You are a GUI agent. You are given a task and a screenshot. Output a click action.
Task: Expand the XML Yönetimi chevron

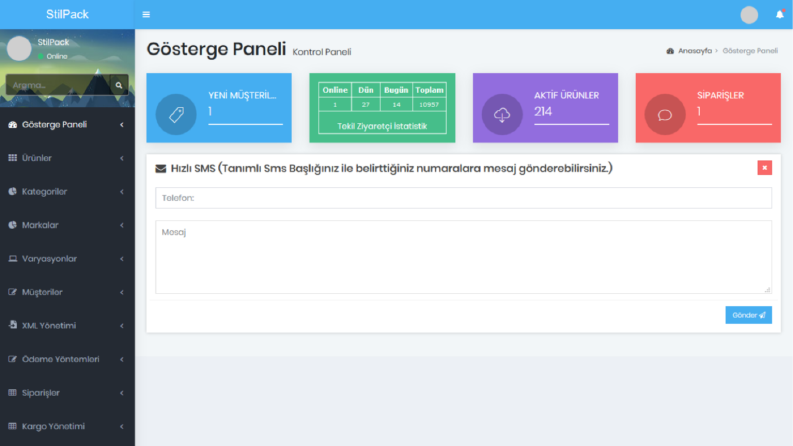point(122,326)
